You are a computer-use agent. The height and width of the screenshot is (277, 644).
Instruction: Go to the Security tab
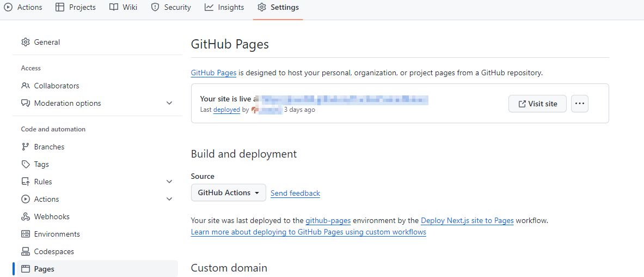171,8
